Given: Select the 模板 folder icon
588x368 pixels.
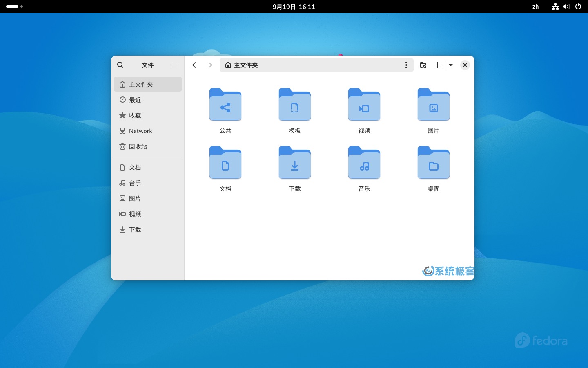Looking at the screenshot, I should click(x=295, y=105).
